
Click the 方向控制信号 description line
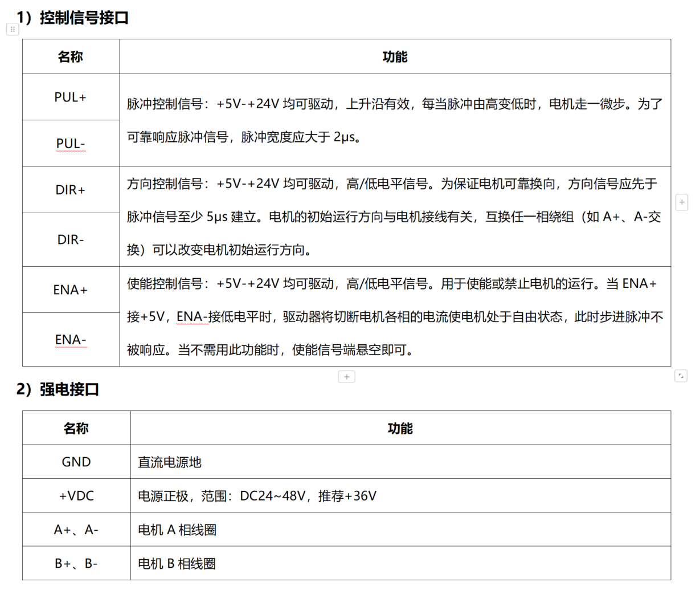pyautogui.click(x=392, y=184)
